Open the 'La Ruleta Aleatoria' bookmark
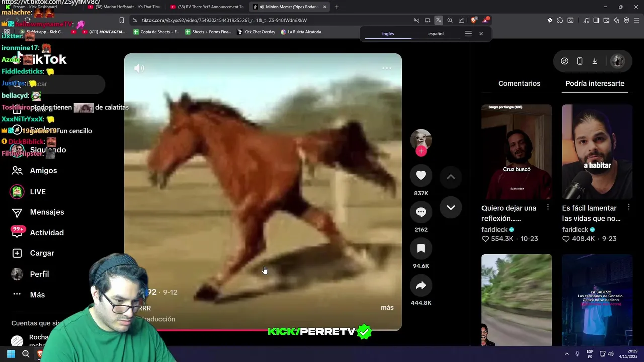The image size is (644, 362). 301,32
